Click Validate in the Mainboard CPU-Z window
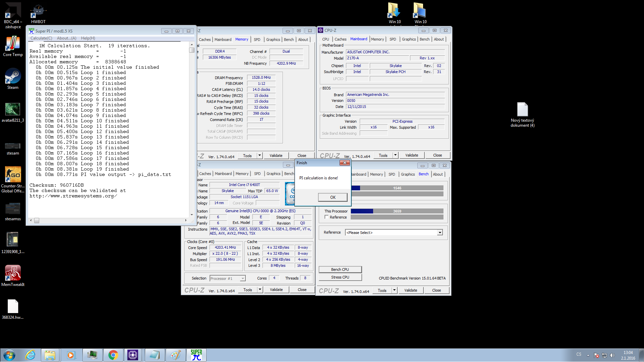Screen dimensions: 644x362 click(411, 155)
